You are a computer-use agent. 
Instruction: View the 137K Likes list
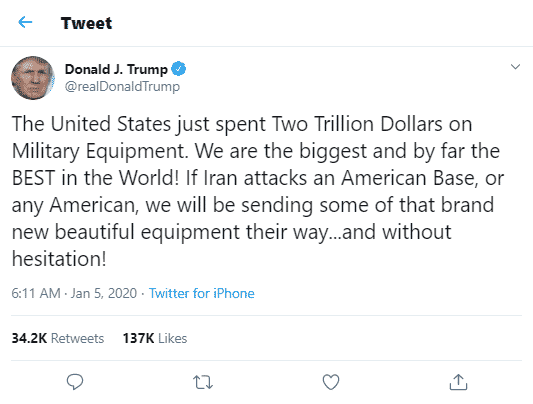coord(155,338)
